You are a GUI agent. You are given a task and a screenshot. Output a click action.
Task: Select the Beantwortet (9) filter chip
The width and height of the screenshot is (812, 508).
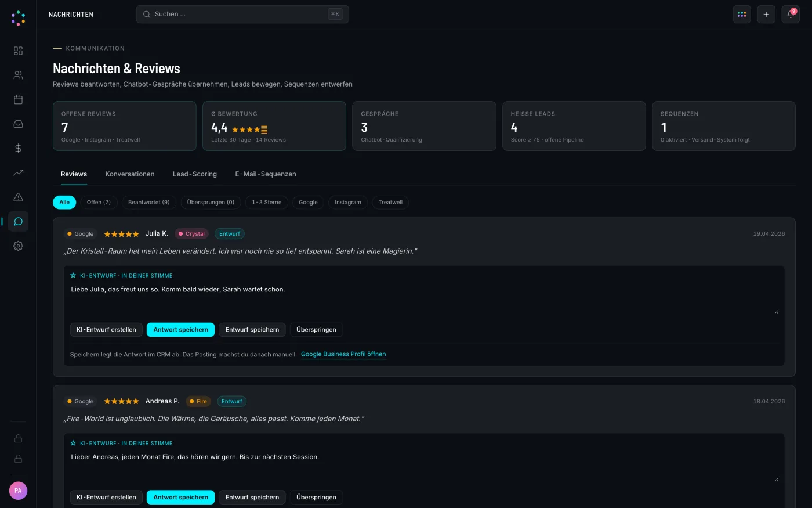[149, 202]
